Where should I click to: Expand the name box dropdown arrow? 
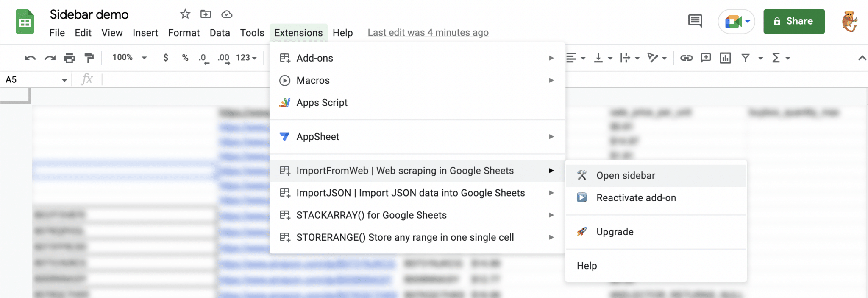click(64, 80)
